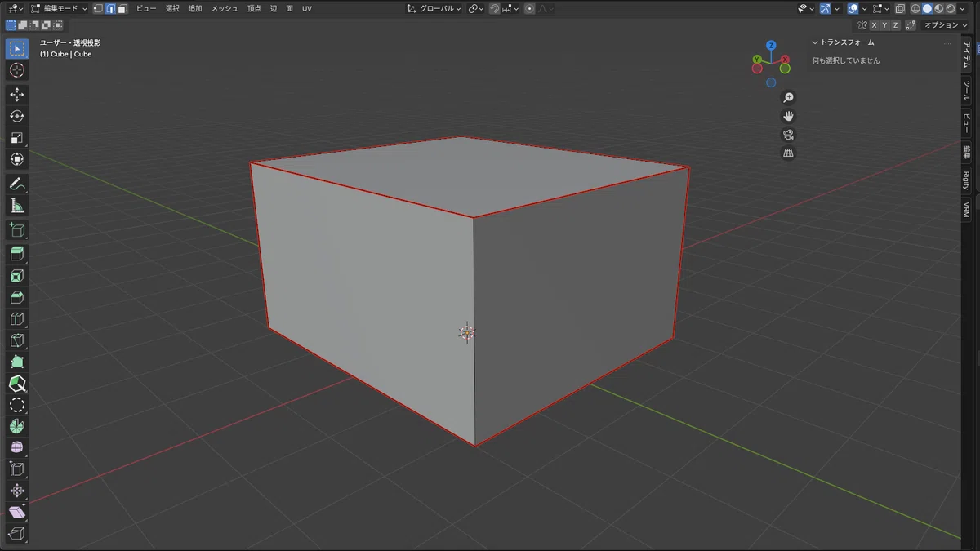Open the UV menu
980x551 pixels.
coord(307,8)
